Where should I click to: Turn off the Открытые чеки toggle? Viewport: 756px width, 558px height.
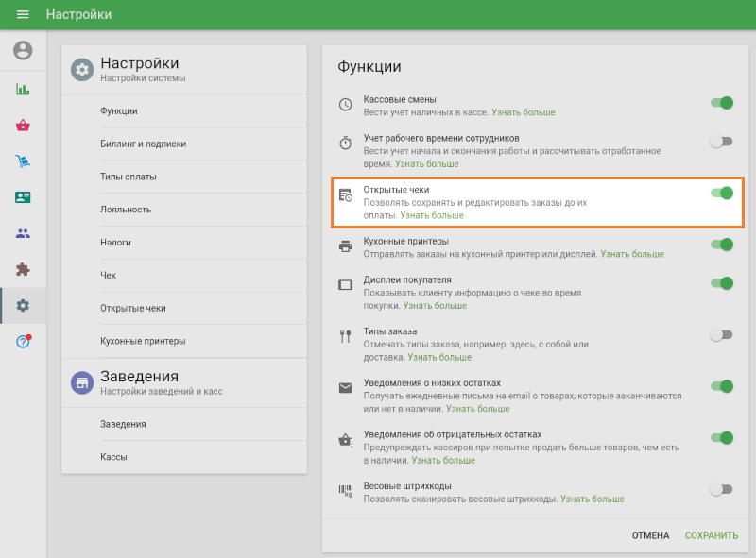(x=722, y=193)
